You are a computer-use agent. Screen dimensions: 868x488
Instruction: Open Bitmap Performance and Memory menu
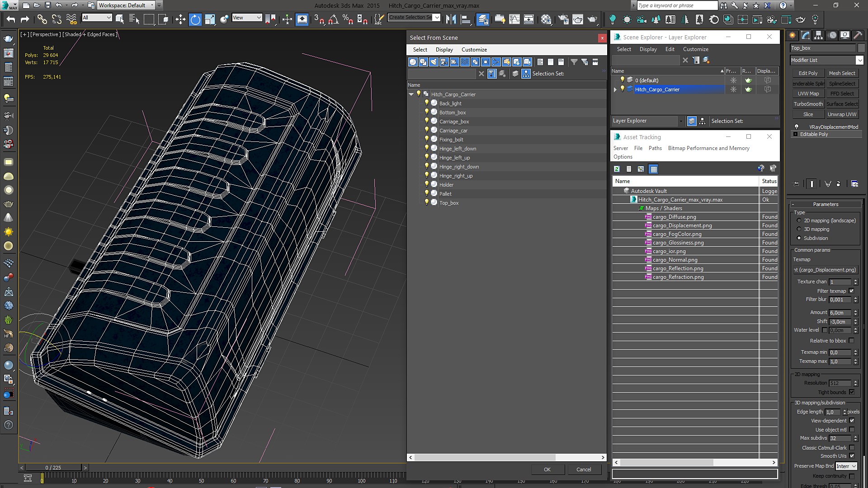pyautogui.click(x=708, y=148)
